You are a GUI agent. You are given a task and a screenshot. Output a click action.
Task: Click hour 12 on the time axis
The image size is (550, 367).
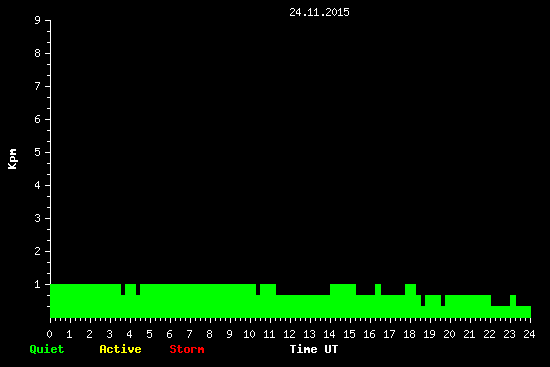289,334
